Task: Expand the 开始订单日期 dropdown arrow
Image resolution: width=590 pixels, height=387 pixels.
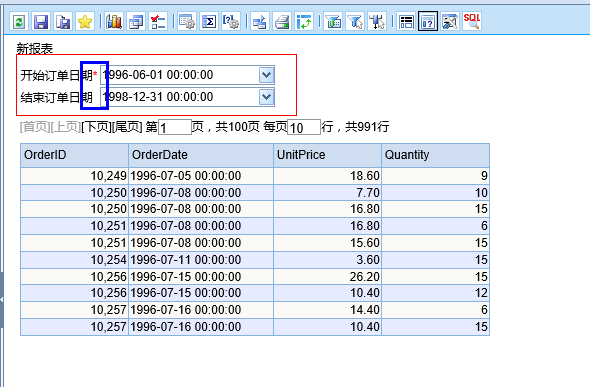Action: (266, 75)
